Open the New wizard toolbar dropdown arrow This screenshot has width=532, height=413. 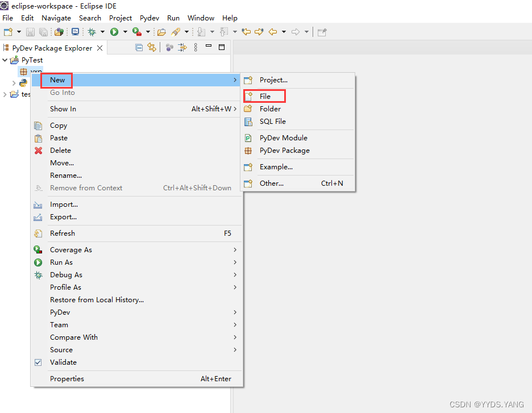(x=19, y=32)
